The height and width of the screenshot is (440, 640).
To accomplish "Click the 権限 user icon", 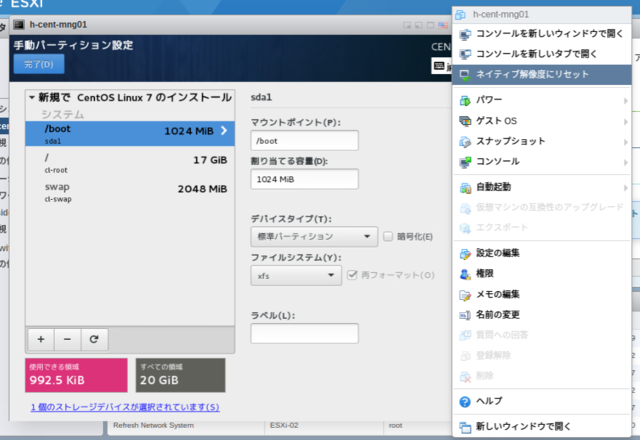I will [465, 274].
